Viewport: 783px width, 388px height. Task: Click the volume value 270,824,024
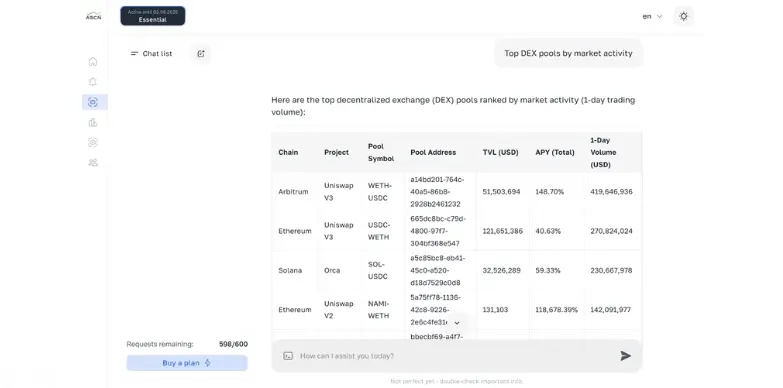point(611,231)
